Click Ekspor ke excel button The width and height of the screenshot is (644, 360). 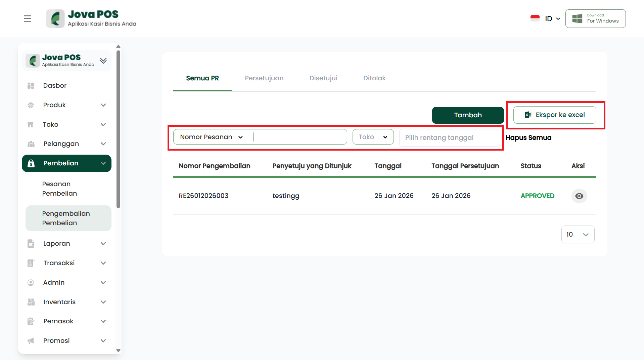point(554,115)
